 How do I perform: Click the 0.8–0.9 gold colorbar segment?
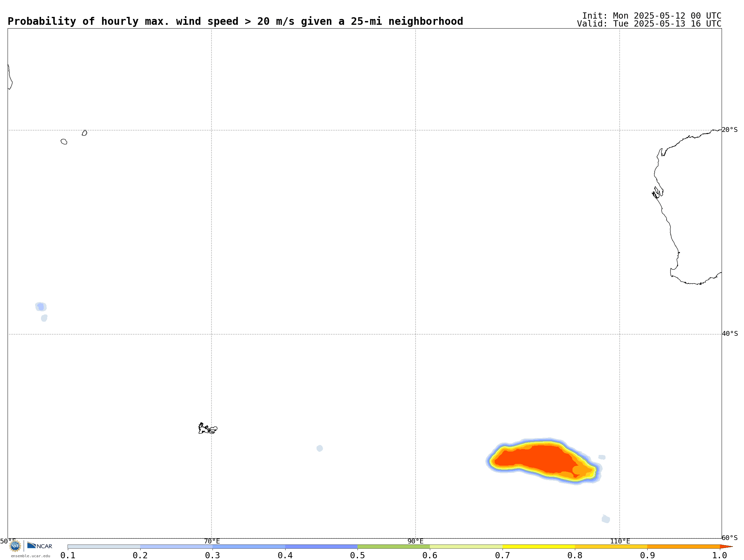pyautogui.click(x=611, y=547)
